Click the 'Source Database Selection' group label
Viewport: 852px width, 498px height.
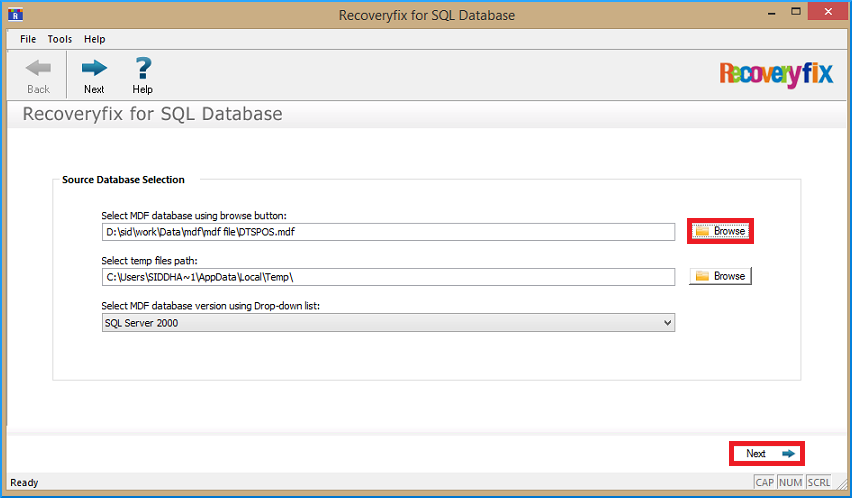[x=123, y=180]
